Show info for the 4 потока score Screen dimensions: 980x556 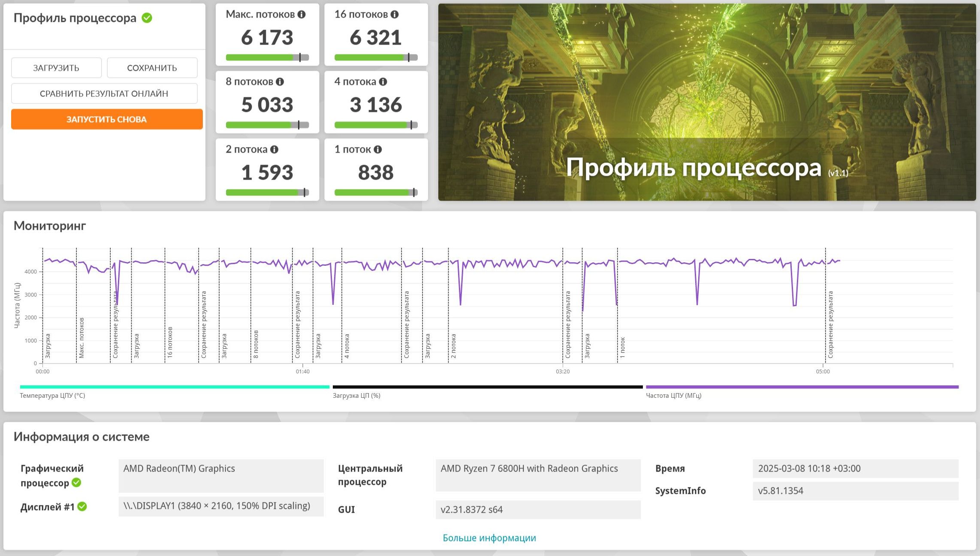tap(383, 82)
